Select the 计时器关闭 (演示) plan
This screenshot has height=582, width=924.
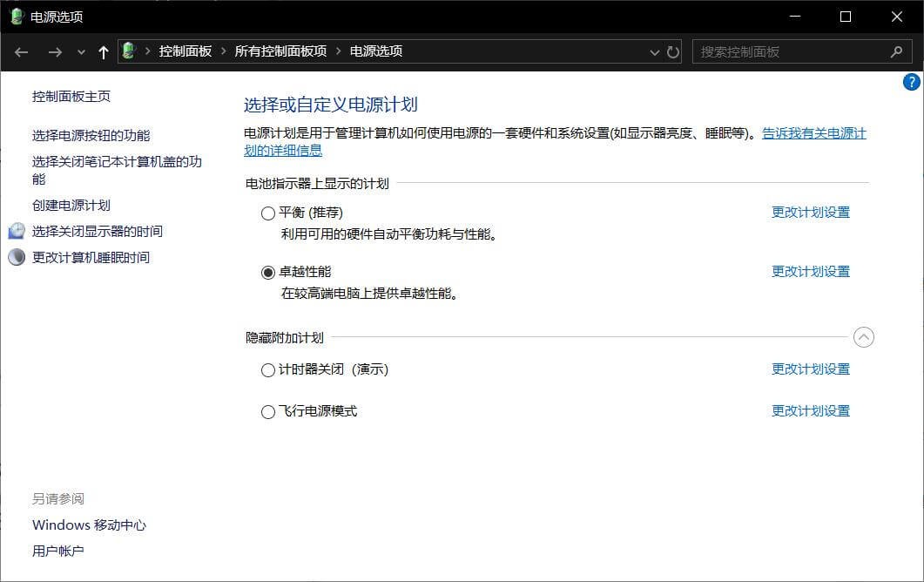(267, 369)
